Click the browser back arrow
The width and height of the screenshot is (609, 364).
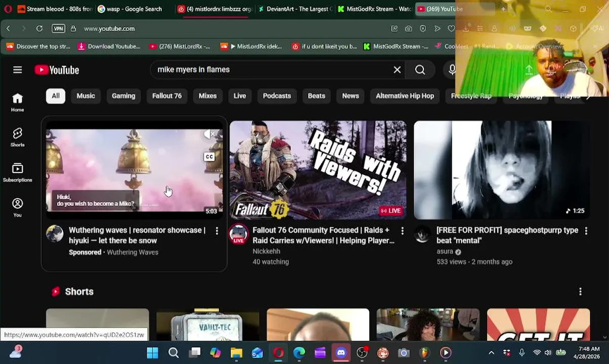coord(8,29)
